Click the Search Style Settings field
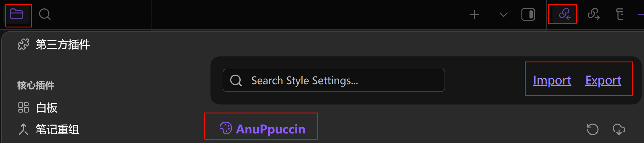The width and height of the screenshot is (644, 143). point(340,81)
